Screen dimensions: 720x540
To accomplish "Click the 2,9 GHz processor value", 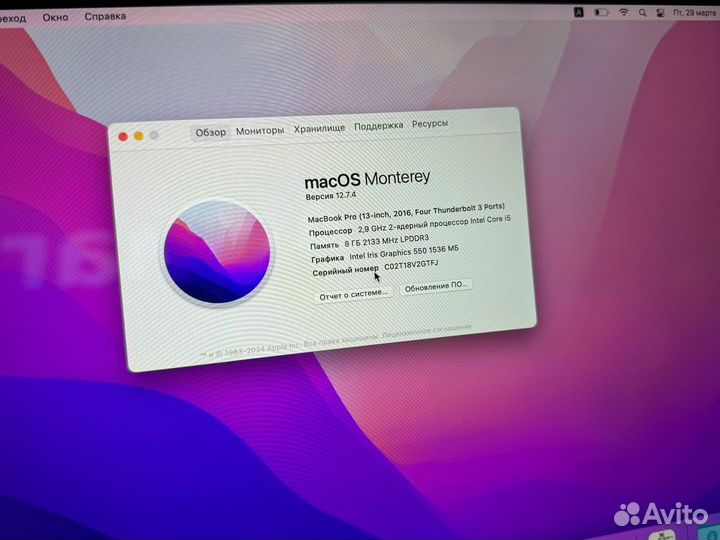I will pyautogui.click(x=434, y=224).
